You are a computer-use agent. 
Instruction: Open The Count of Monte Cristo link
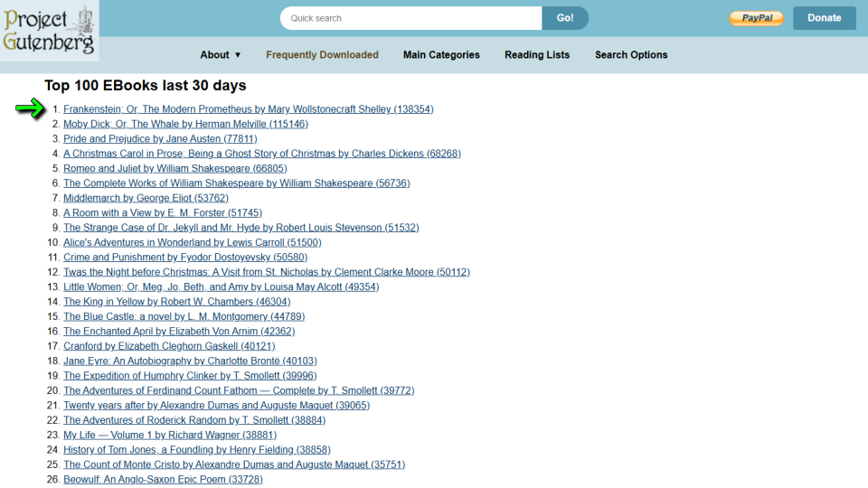233,465
